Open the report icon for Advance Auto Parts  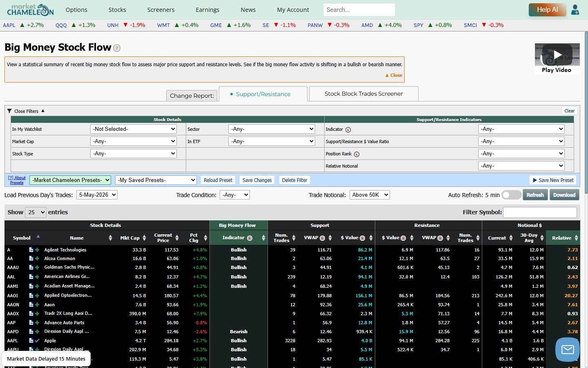[x=31, y=323]
